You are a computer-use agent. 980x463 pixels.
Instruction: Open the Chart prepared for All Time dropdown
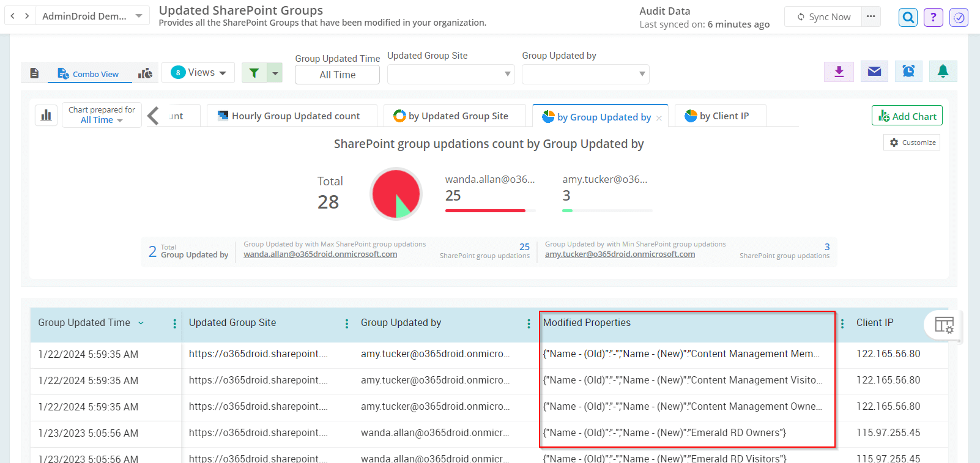click(x=102, y=115)
